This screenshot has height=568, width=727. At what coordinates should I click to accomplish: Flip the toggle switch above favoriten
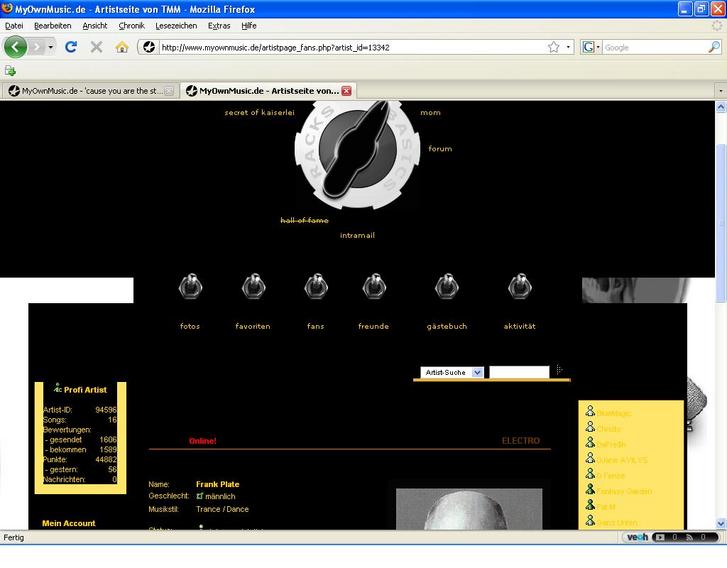pyautogui.click(x=253, y=288)
